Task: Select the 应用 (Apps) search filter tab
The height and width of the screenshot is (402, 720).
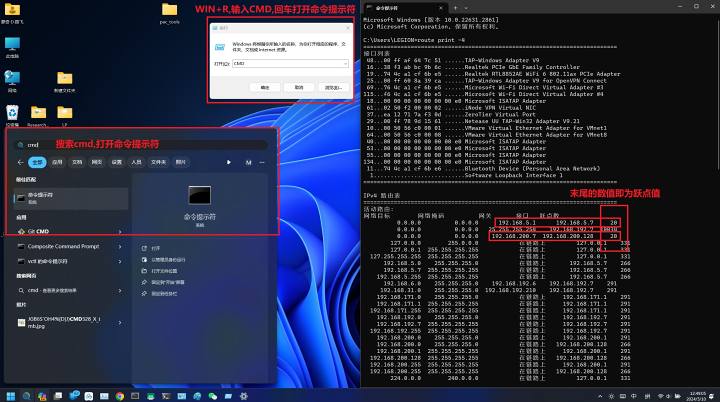Action: click(x=57, y=161)
